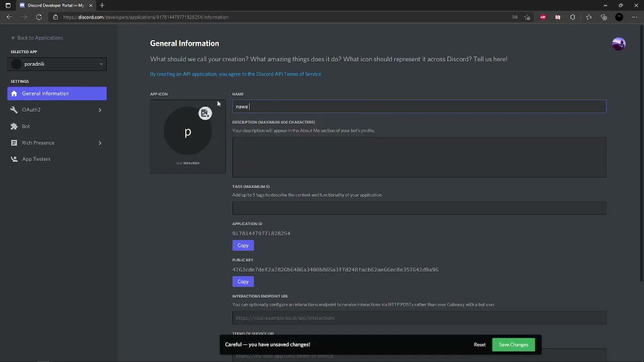Click the Public Key hash text
The width and height of the screenshot is (644, 362).
pos(335,269)
